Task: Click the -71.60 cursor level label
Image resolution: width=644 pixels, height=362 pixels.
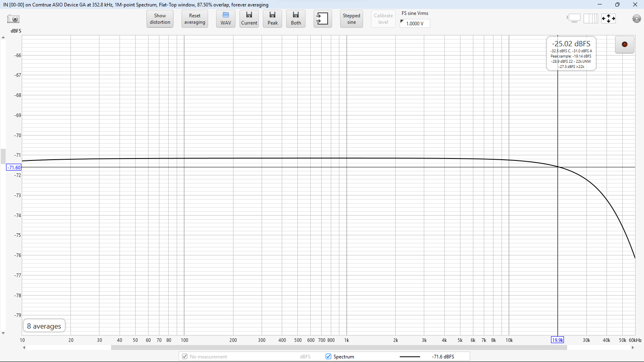Action: point(14,167)
